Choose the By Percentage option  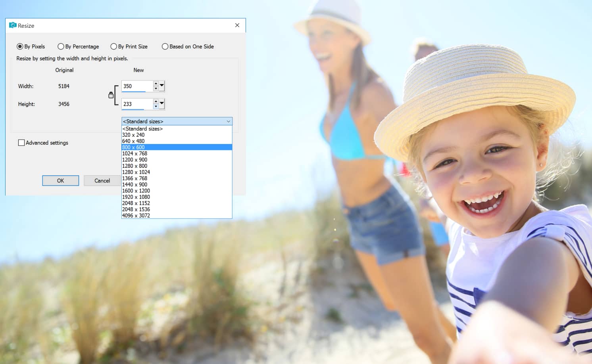(x=79, y=46)
